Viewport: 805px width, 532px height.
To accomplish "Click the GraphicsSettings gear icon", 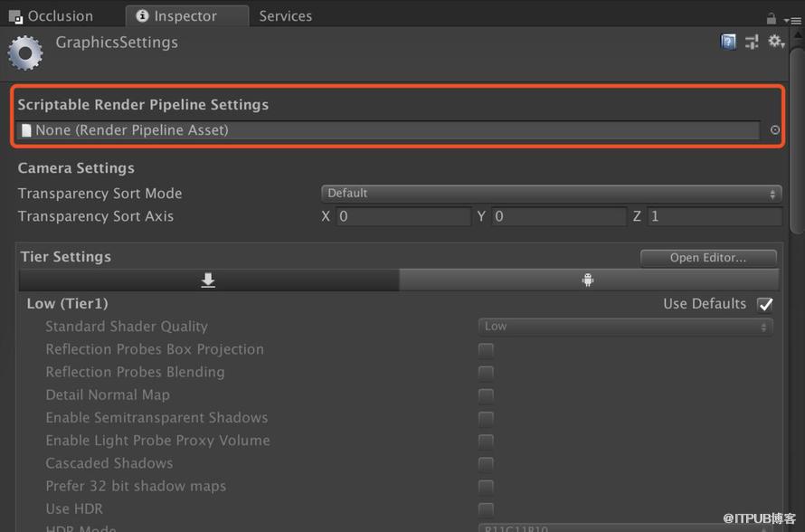I will 25,52.
